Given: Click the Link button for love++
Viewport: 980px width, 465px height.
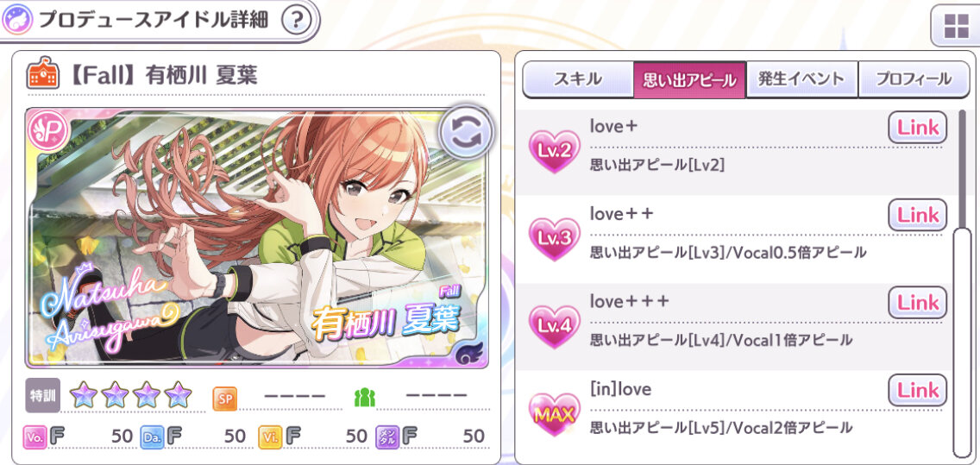Looking at the screenshot, I should pyautogui.click(x=918, y=215).
